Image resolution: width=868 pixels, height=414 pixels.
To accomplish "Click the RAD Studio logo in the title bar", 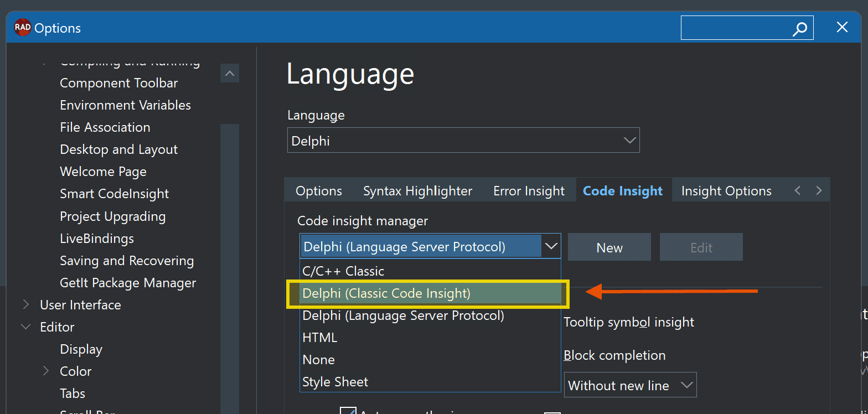I will click(x=22, y=28).
